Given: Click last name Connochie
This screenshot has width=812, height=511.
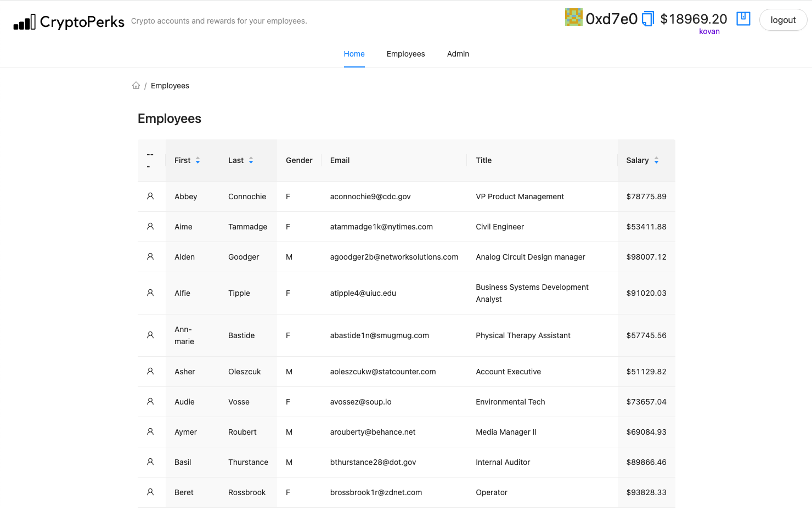Looking at the screenshot, I should (x=247, y=196).
